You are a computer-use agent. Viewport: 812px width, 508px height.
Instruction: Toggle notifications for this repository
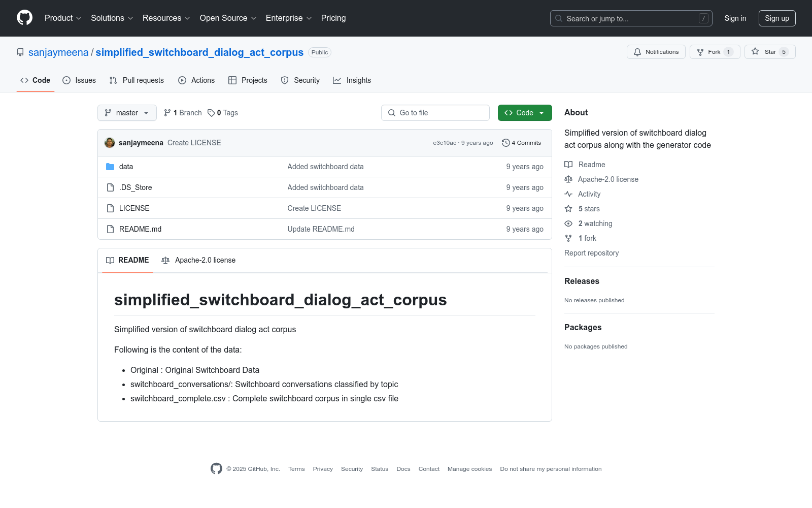click(656, 52)
